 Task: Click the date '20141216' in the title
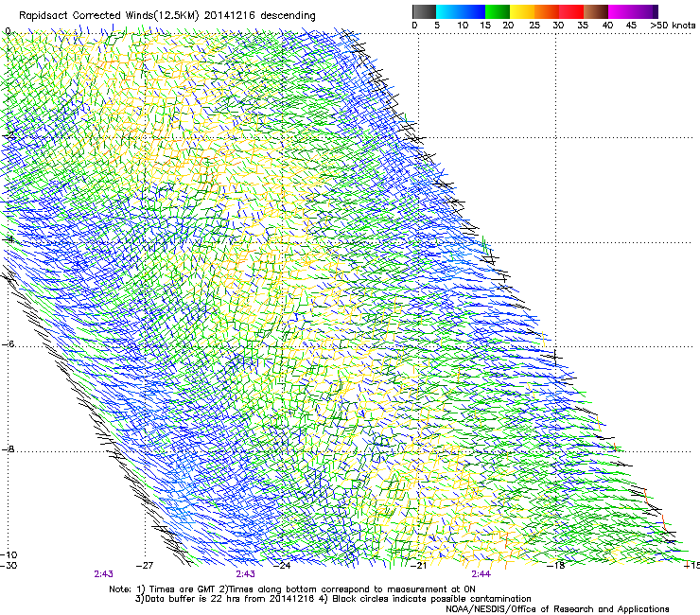(230, 15)
